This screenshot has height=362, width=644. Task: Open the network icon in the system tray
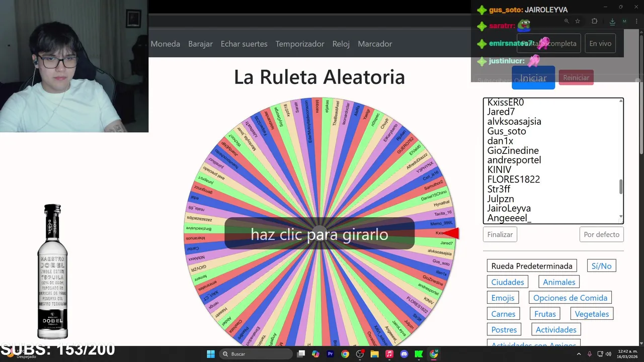click(x=600, y=354)
